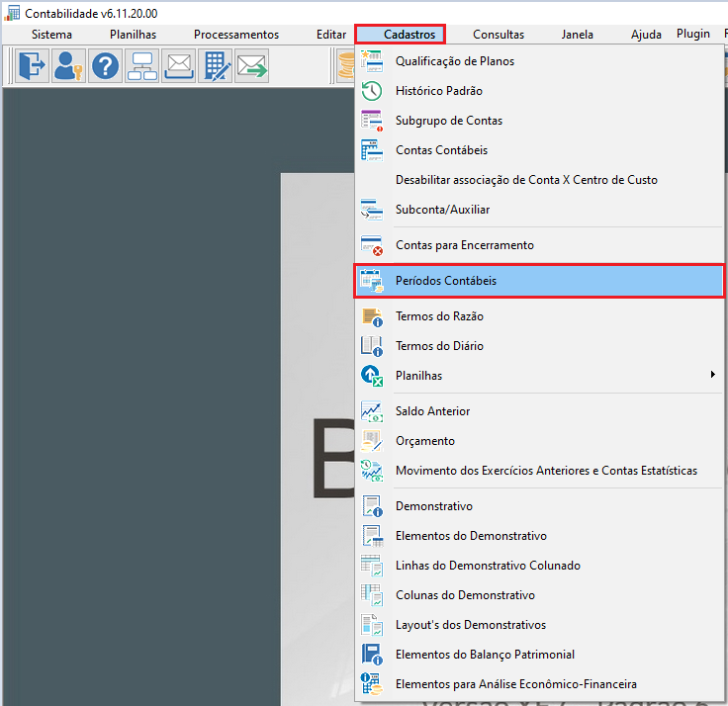
Task: Click the Colunas do Demonstrativo icon
Action: tap(372, 595)
